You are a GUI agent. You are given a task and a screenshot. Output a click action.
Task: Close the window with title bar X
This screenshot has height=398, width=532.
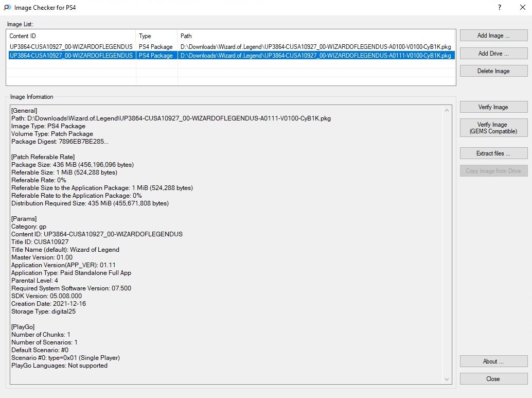[x=523, y=8]
